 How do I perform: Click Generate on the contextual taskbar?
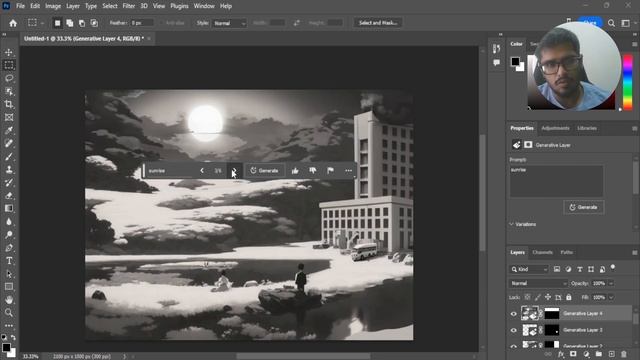point(264,171)
